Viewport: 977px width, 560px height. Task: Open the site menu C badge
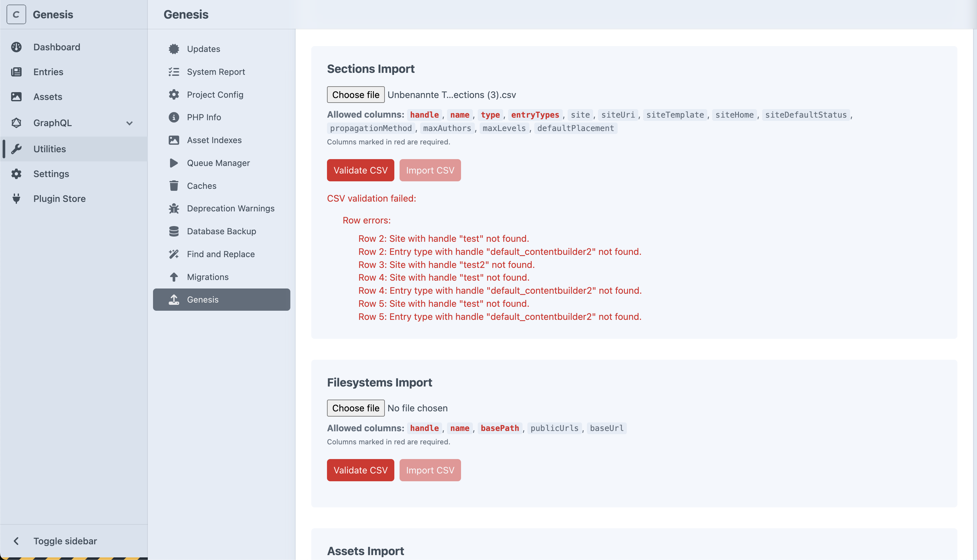tap(16, 15)
